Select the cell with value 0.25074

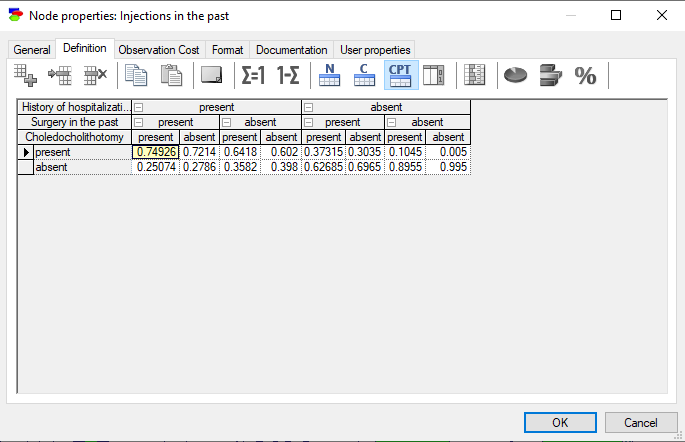pyautogui.click(x=156, y=167)
